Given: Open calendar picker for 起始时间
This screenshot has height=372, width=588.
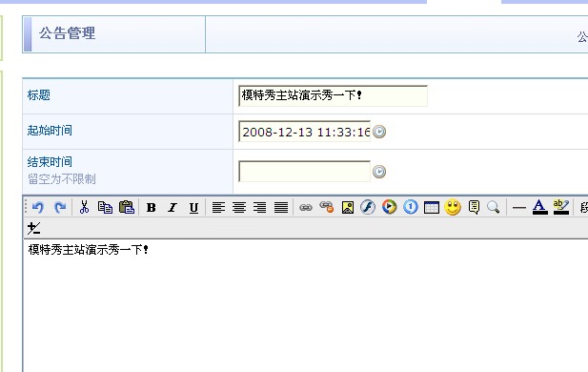Looking at the screenshot, I should (x=379, y=132).
